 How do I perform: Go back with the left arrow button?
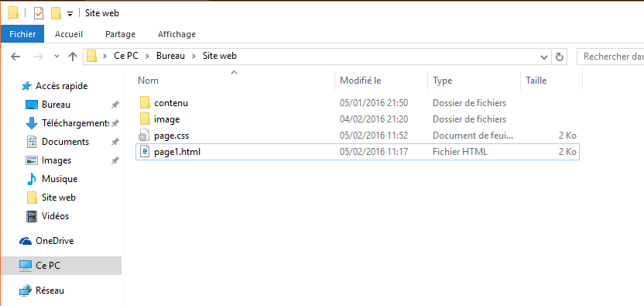[15, 57]
